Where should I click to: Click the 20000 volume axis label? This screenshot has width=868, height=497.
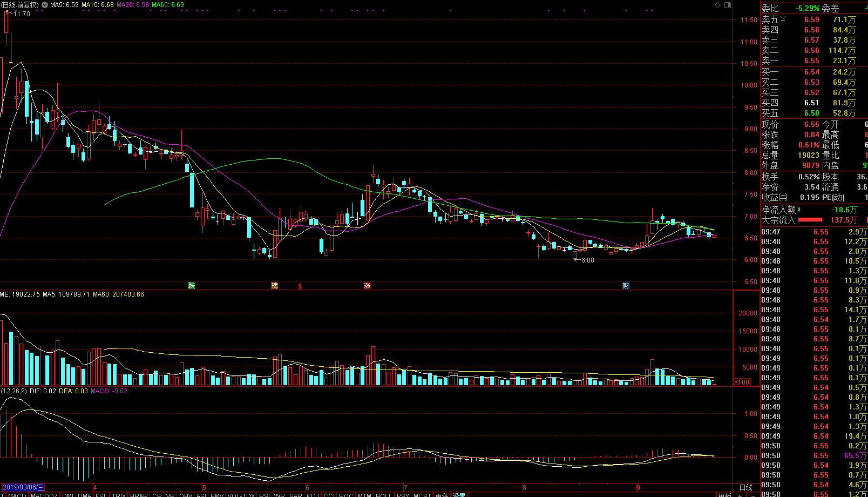(x=748, y=313)
